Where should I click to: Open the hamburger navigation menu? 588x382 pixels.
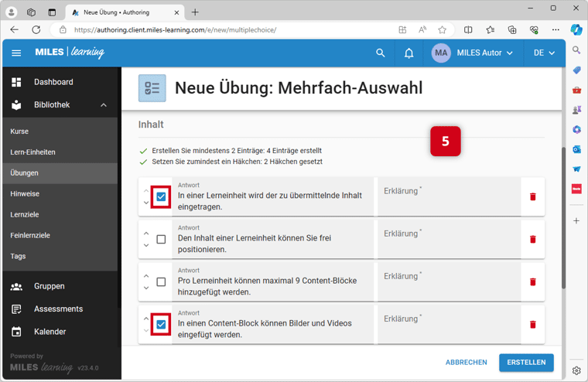tap(16, 53)
